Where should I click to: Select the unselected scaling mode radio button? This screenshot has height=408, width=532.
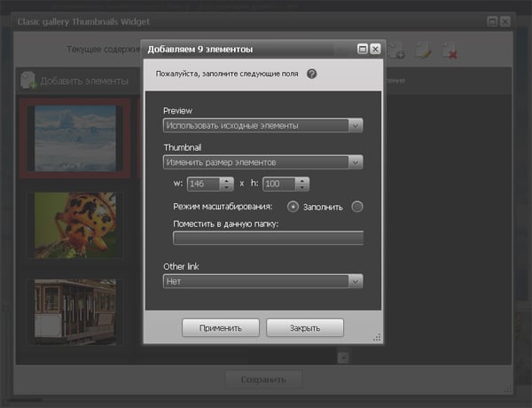point(357,207)
